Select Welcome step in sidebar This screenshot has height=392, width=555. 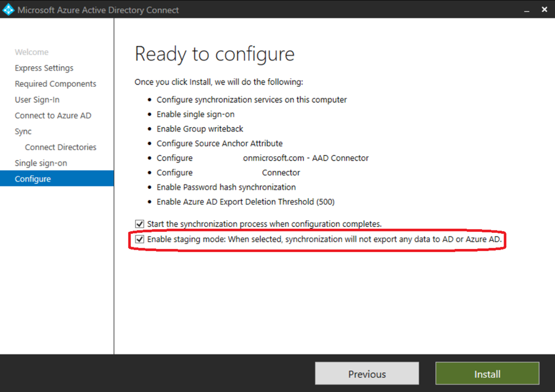pyautogui.click(x=31, y=52)
